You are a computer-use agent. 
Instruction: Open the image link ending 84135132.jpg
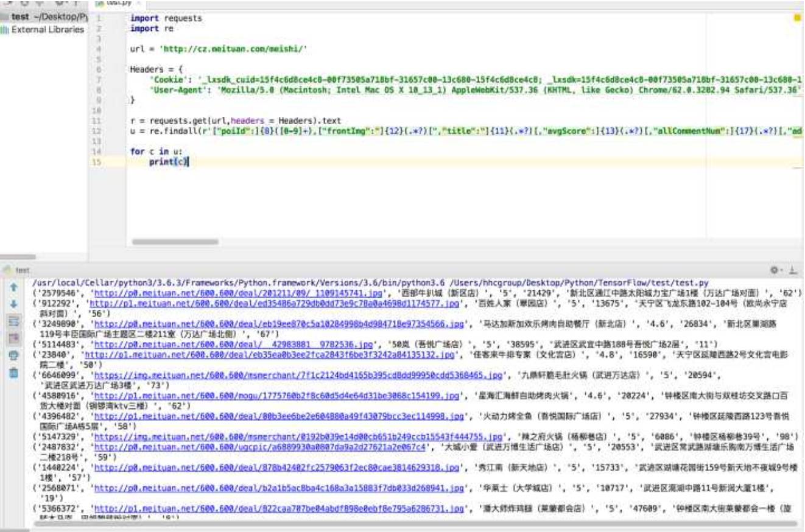pyautogui.click(x=269, y=354)
